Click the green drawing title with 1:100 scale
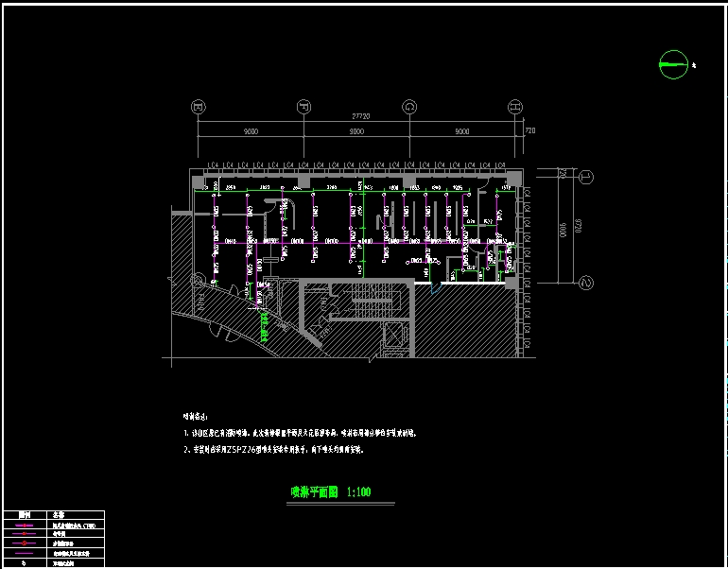The image size is (728, 569). click(x=330, y=491)
